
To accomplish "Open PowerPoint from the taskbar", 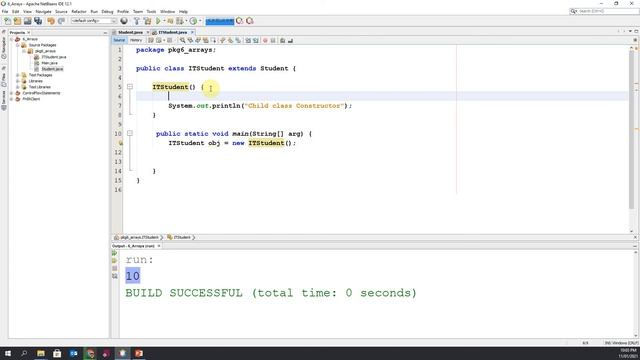I will click(x=139, y=353).
